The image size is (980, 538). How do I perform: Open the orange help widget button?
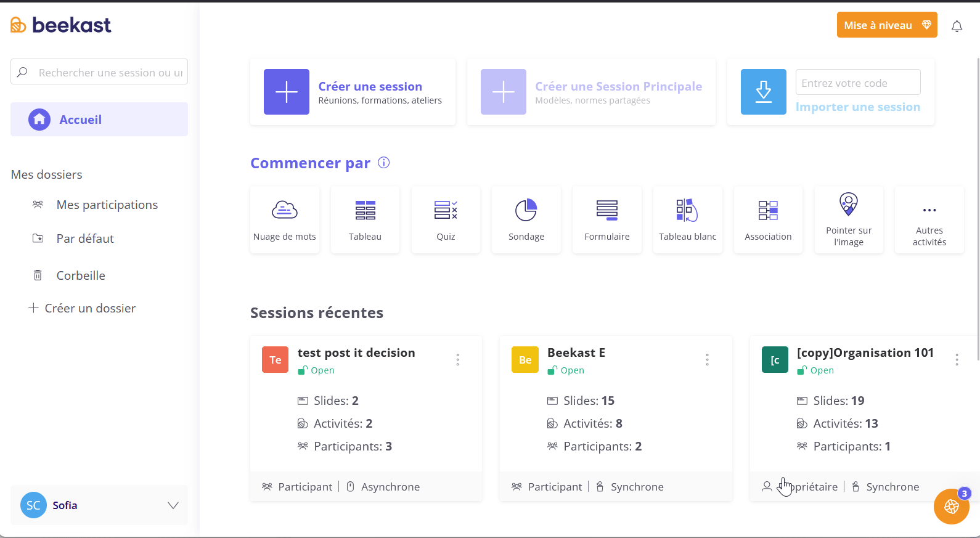tap(952, 507)
